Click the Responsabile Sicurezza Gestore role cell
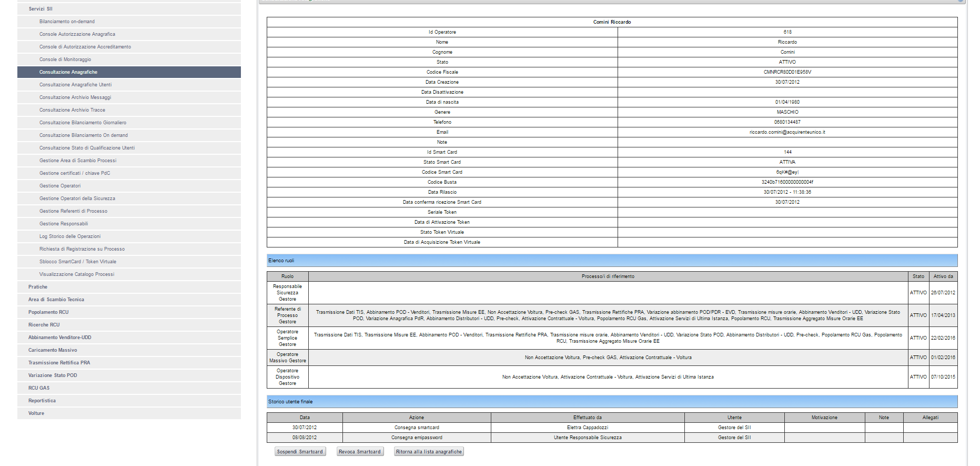980x466 pixels. pyautogui.click(x=287, y=293)
